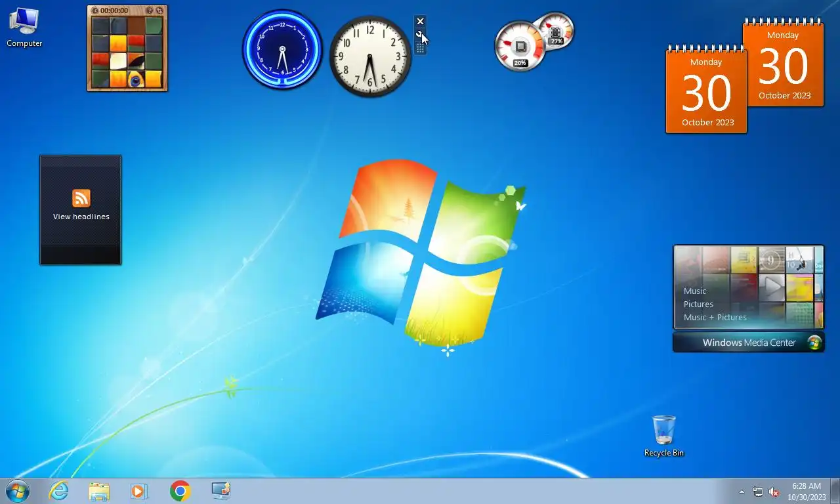840x504 pixels.
Task: Click the memory gauge showing 27%
Action: pyautogui.click(x=556, y=30)
